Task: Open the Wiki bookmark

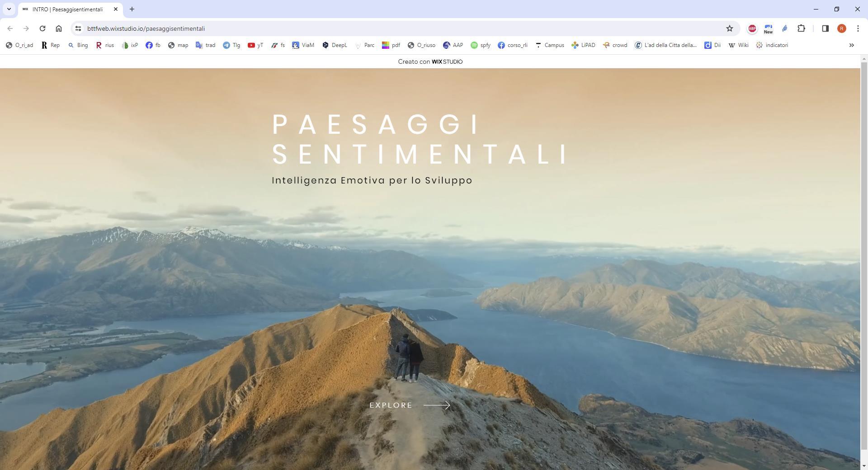Action: tap(738, 45)
